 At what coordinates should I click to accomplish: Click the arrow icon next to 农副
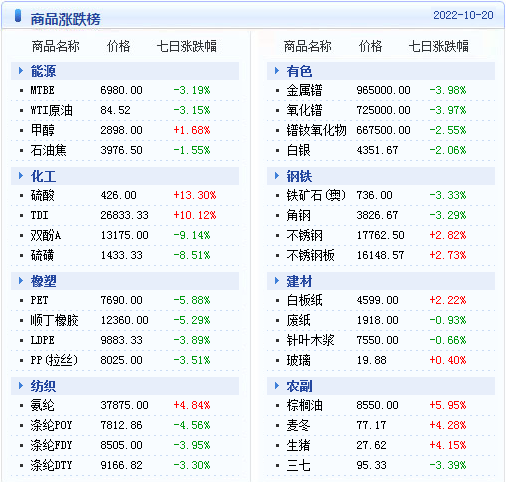[277, 386]
